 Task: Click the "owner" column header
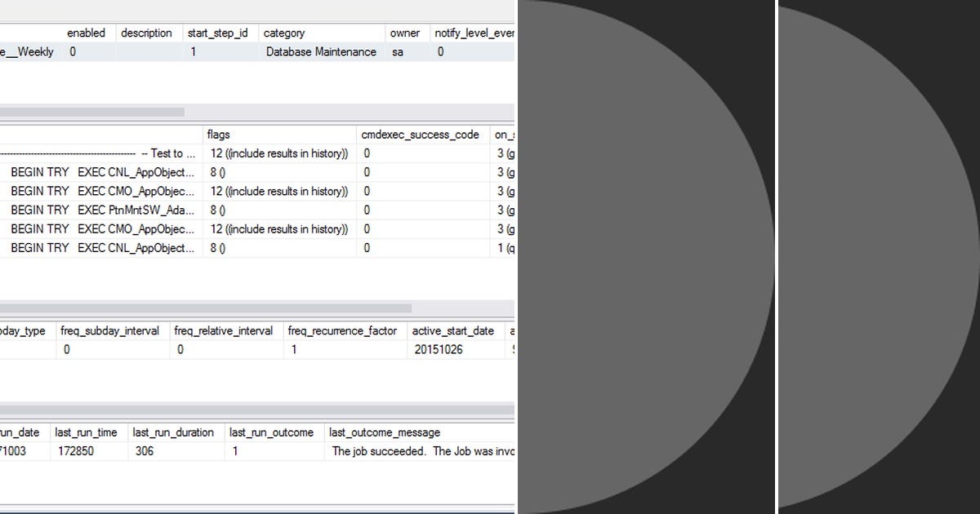(405, 33)
